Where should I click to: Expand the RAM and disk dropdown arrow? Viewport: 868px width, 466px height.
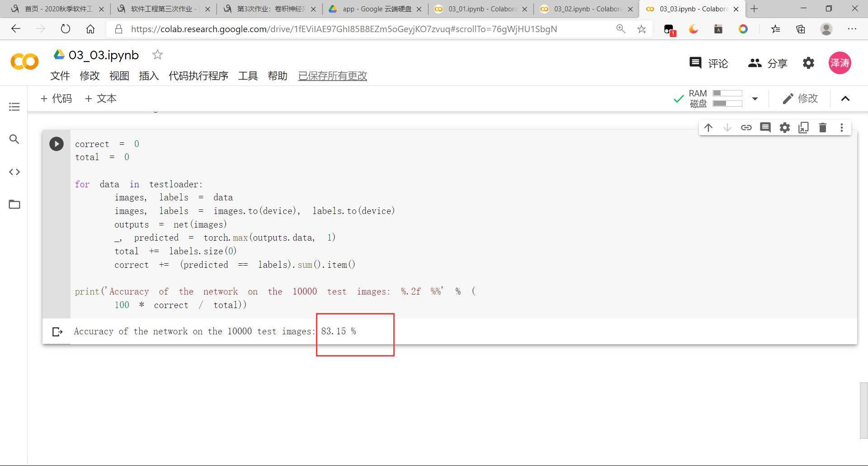click(755, 99)
